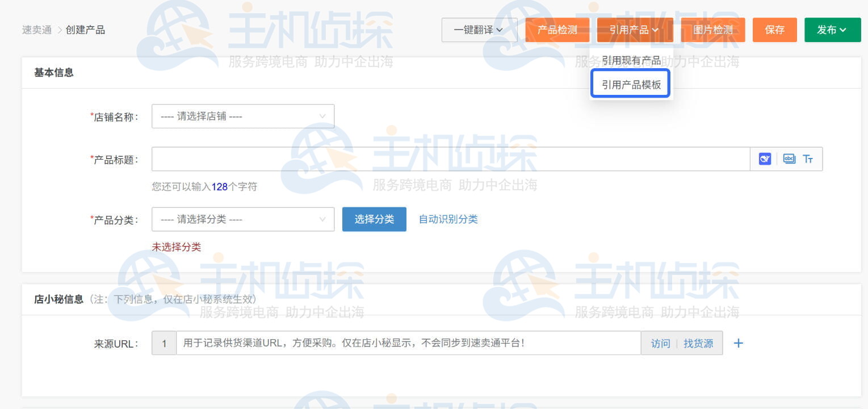868x409 pixels.
Task: Click the 基本信息 section heading
Action: [54, 73]
